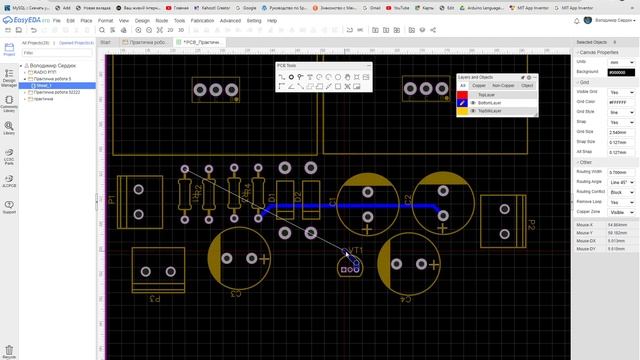Select the Circle tool in PCB Tools
This screenshot has width=640, height=360.
(338, 77)
